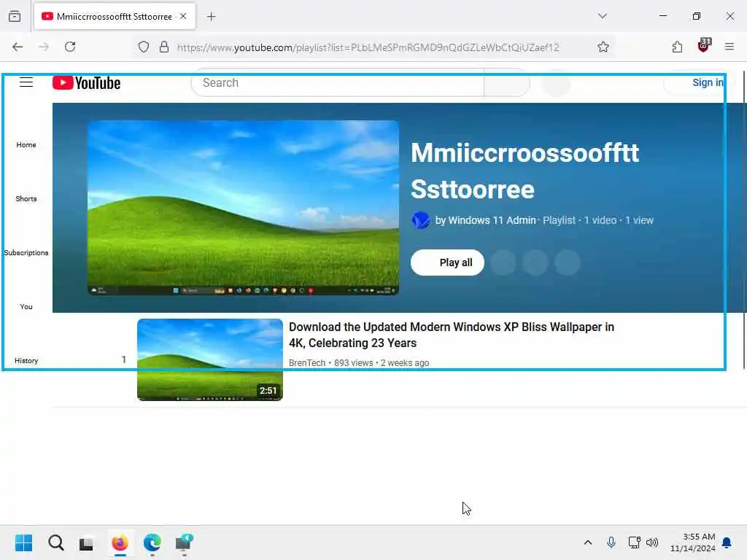Open Shorts in the YouTube sidebar

pos(26,198)
